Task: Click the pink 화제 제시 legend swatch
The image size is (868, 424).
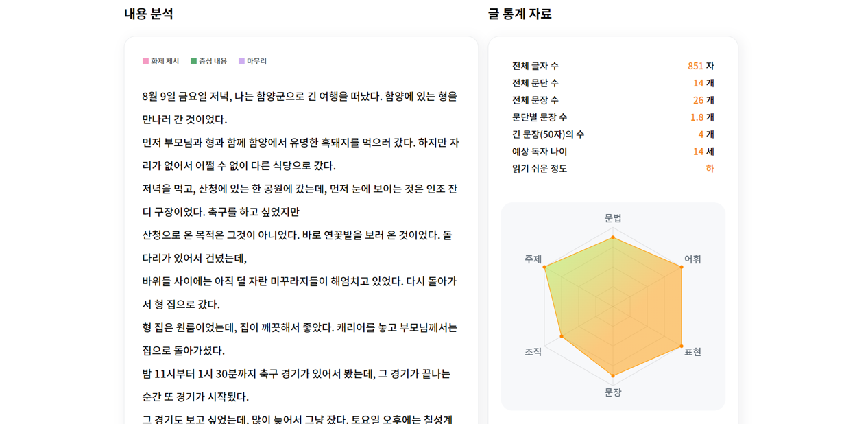Action: [146, 61]
